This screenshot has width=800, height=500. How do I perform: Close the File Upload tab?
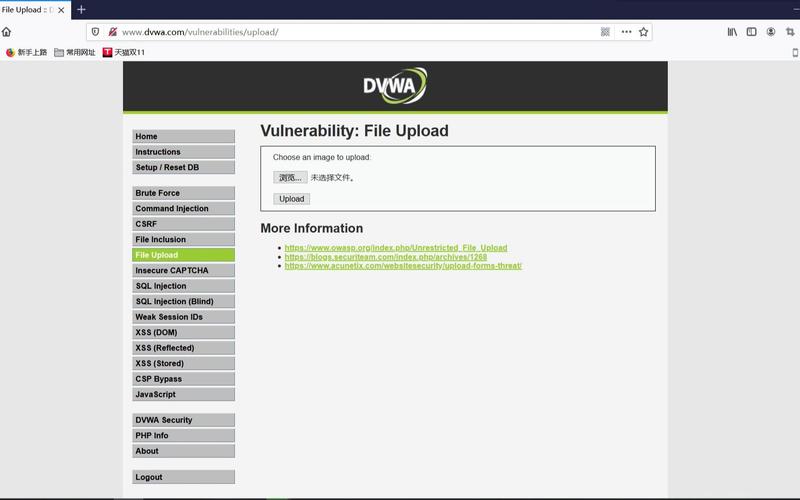61,10
